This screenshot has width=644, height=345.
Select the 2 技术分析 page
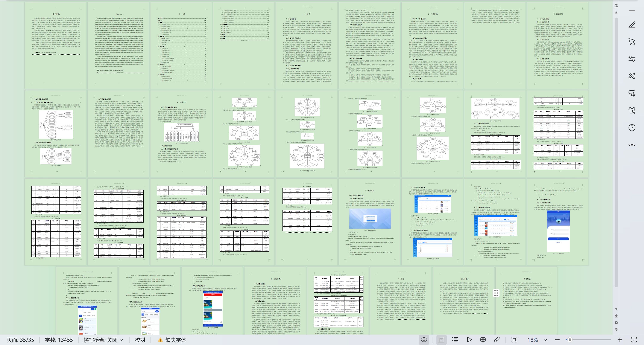click(433, 46)
